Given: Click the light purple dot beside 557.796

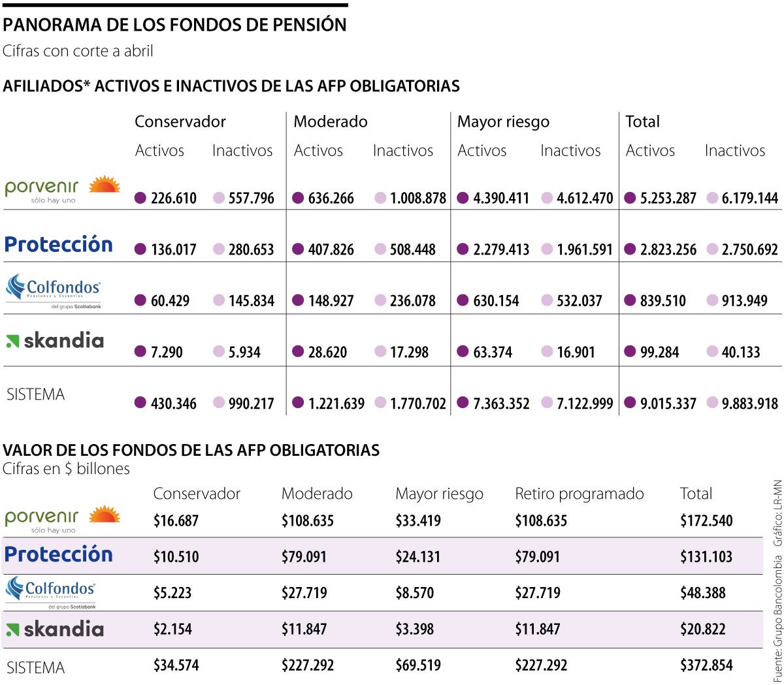Looking at the screenshot, I should 219,198.
